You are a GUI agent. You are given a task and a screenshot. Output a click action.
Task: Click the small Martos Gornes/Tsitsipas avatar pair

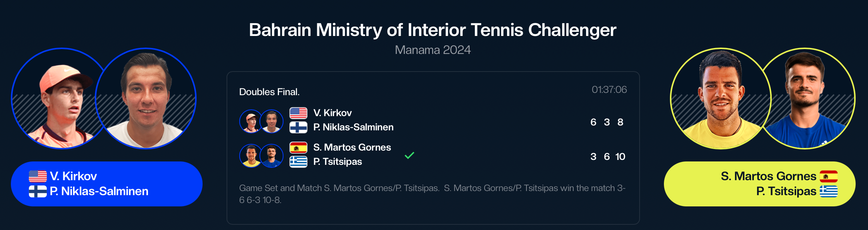coord(261,156)
